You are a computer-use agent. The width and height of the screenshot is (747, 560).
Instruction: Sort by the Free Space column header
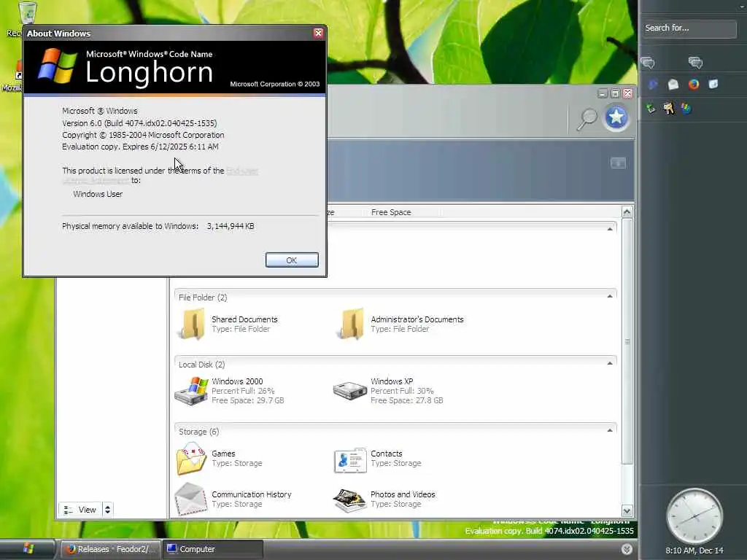(391, 212)
